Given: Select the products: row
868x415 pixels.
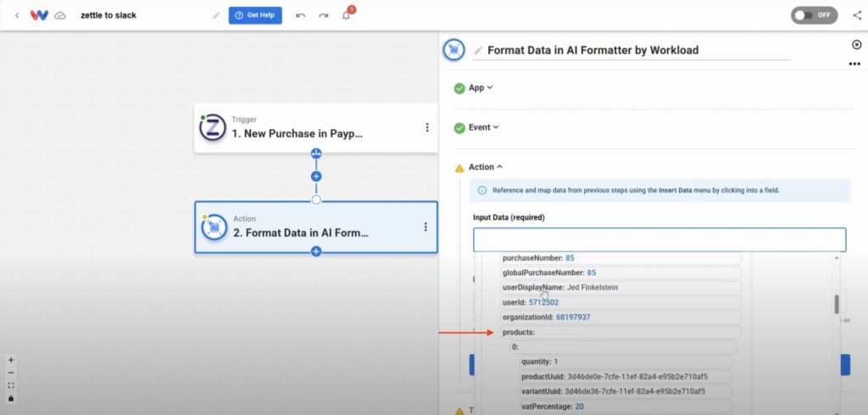Looking at the screenshot, I should 620,333.
